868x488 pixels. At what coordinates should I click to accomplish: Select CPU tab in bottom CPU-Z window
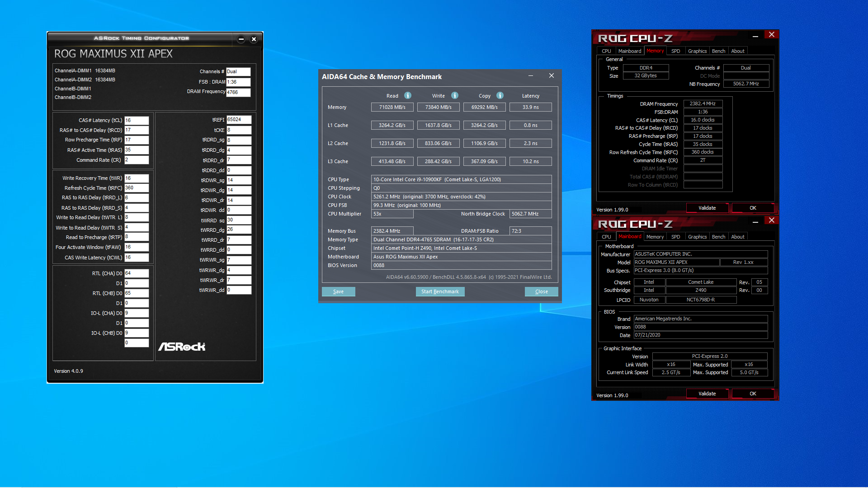pos(606,237)
